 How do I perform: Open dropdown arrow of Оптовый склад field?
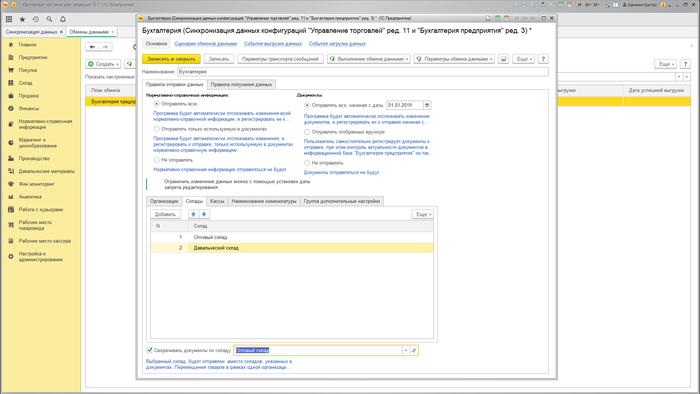coord(406,350)
